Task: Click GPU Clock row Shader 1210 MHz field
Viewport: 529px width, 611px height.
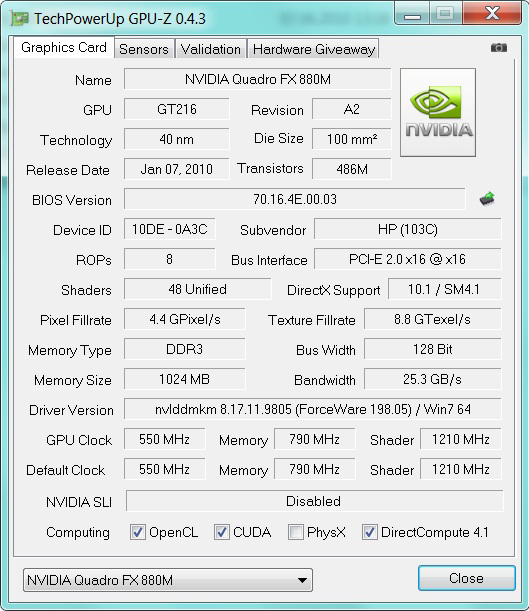Action: point(460,439)
